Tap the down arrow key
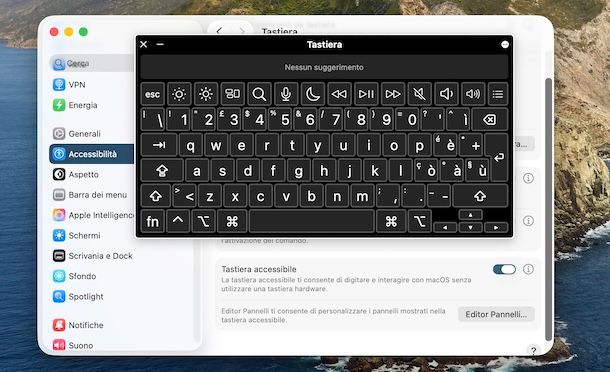The width and height of the screenshot is (610, 372). tap(470, 227)
